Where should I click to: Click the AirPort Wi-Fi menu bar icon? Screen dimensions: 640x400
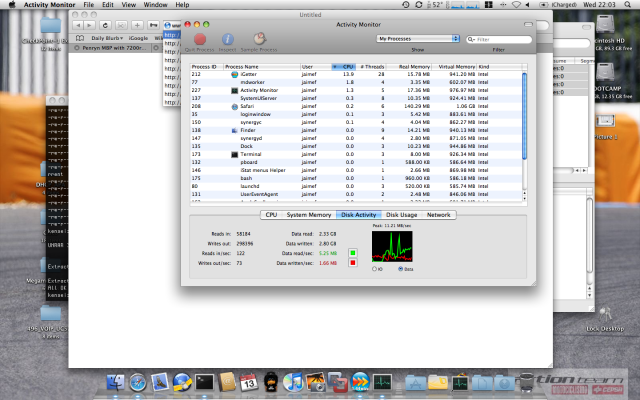[x=516, y=4]
